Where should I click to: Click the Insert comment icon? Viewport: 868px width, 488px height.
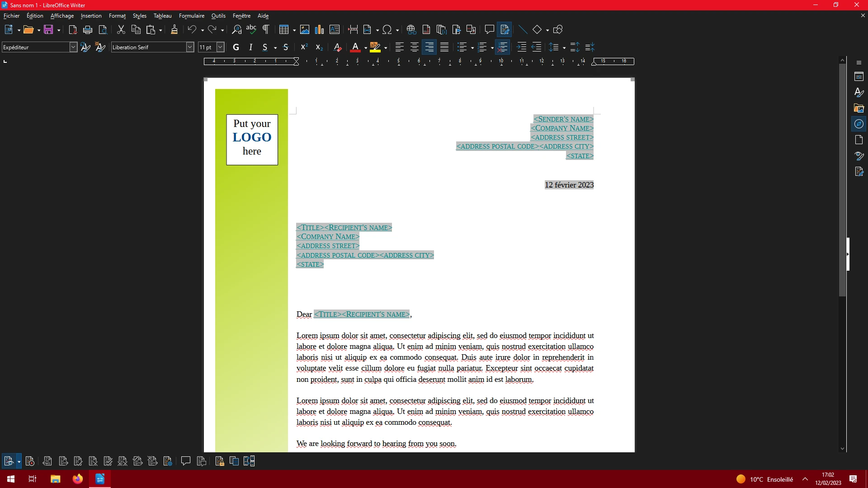(489, 30)
